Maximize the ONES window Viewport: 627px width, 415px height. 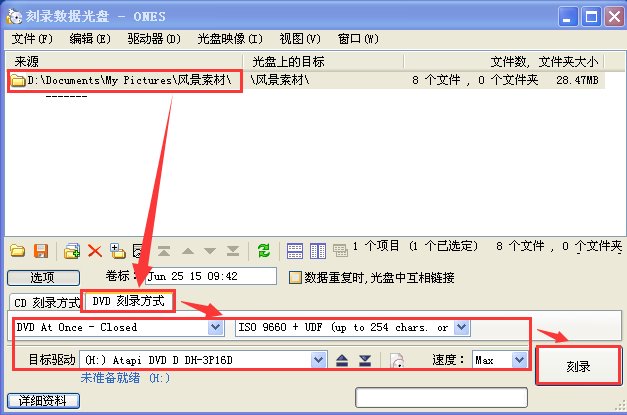pyautogui.click(x=591, y=17)
